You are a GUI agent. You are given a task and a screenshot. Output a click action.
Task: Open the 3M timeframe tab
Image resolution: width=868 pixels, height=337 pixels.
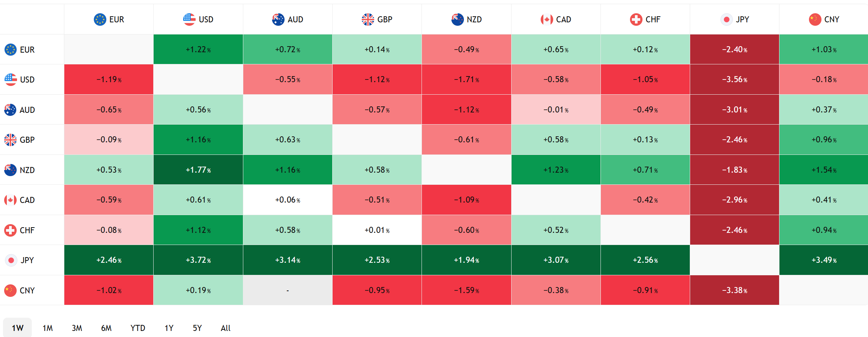[77, 328]
